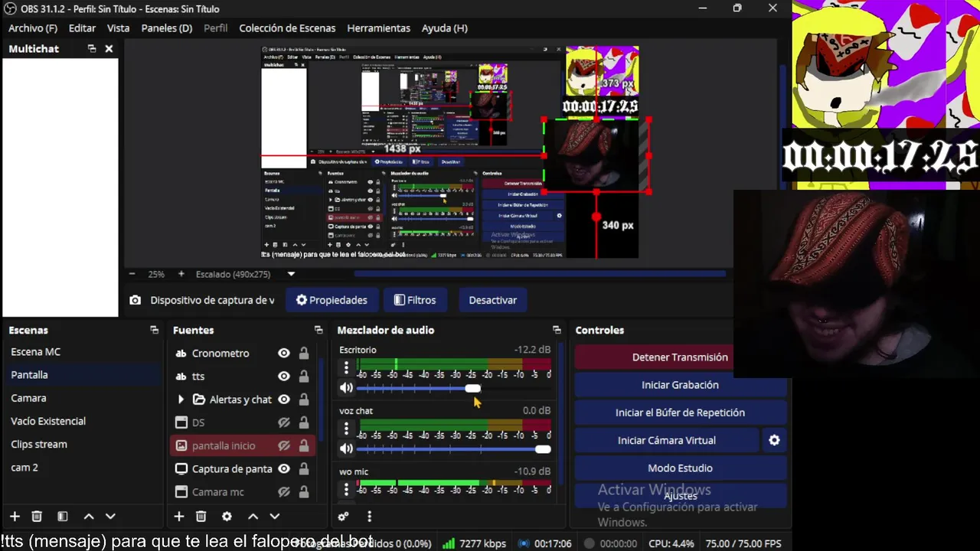Click Iniciar Cámara Virtual
Screen dimensions: 980x551
click(667, 440)
